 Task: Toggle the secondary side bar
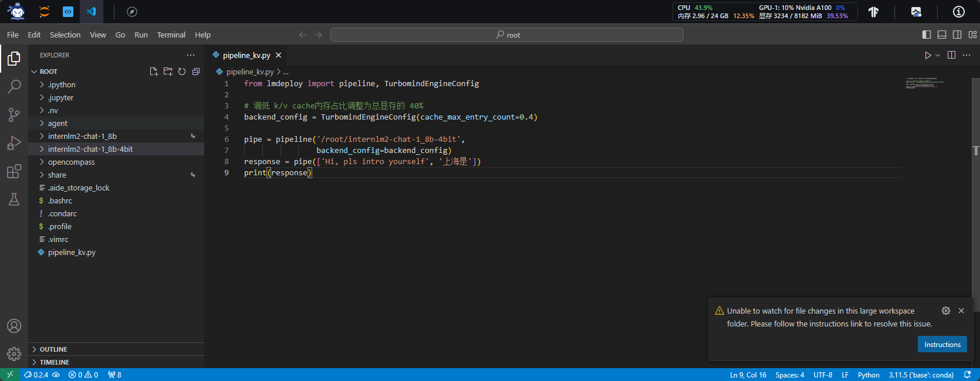[957, 35]
